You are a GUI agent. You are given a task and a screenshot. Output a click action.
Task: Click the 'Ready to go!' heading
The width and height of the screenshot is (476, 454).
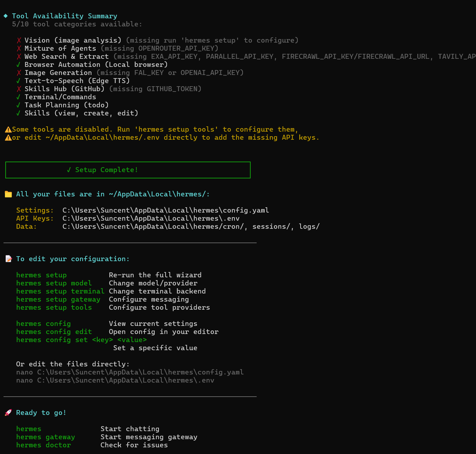click(41, 413)
